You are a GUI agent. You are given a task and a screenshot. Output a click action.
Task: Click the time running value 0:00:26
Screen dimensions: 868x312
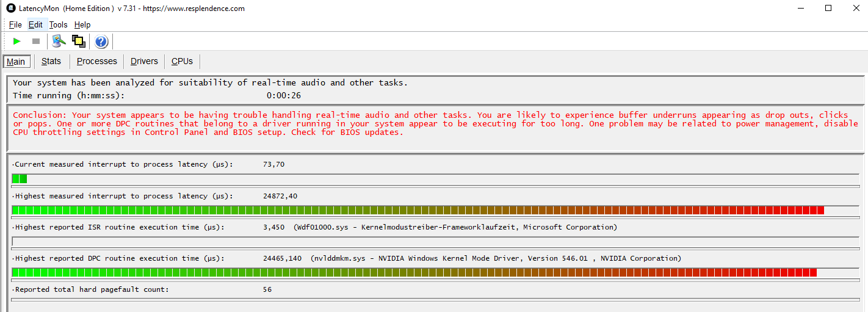[x=284, y=95]
